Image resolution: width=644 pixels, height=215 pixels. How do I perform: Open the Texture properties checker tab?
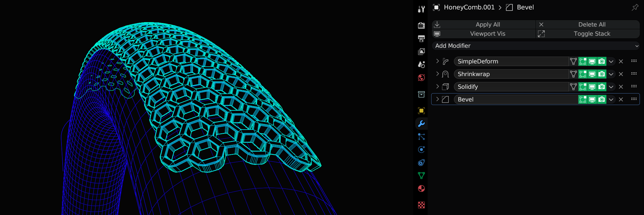pos(421,205)
